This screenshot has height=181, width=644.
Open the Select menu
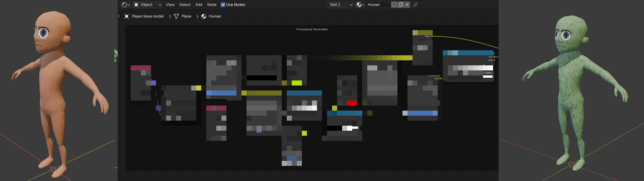click(185, 5)
